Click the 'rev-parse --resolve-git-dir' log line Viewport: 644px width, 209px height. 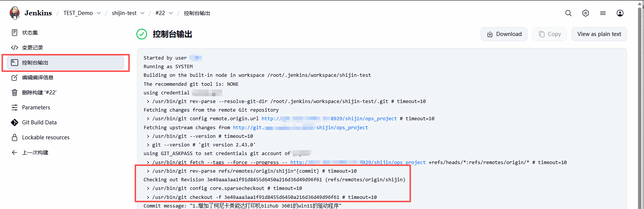point(286,102)
